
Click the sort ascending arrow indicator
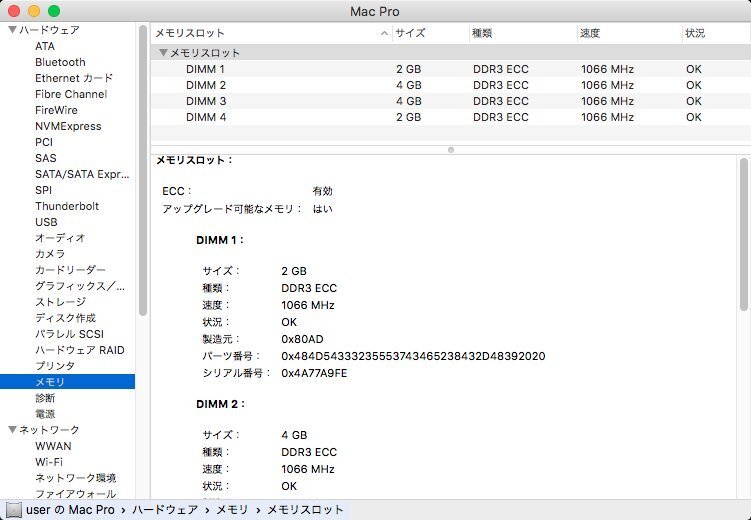384,33
